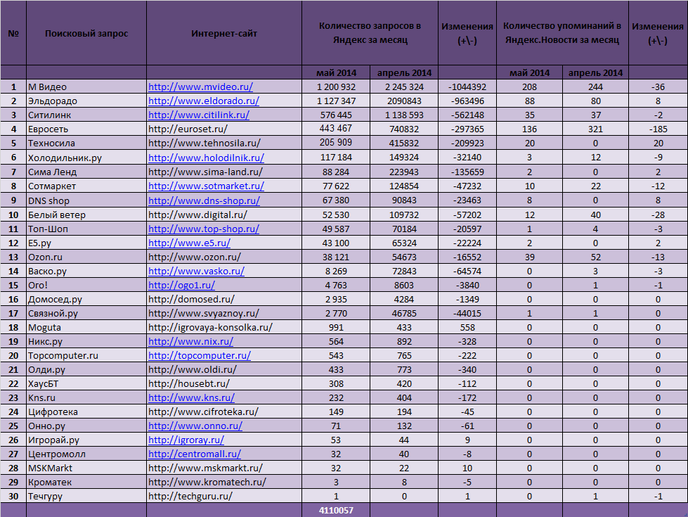Select the 'Количество запросов в Яндекс за месяц' header
Viewport: 688px width, 517px height.
pos(370,33)
